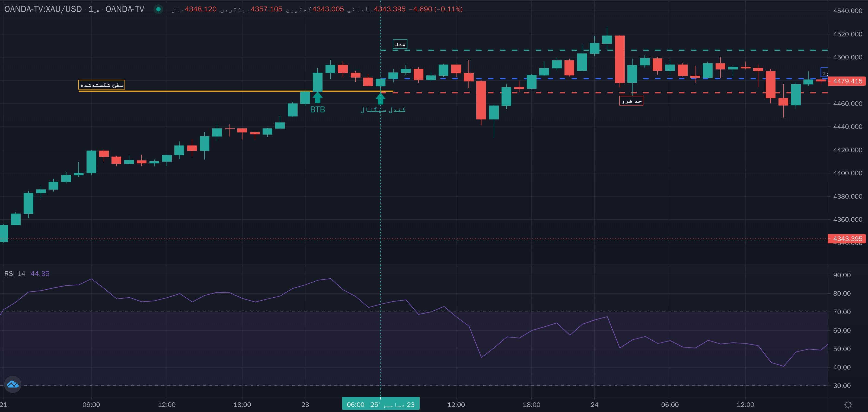Click the RSI 90.00 scale label
The image size is (868, 412).
click(842, 275)
